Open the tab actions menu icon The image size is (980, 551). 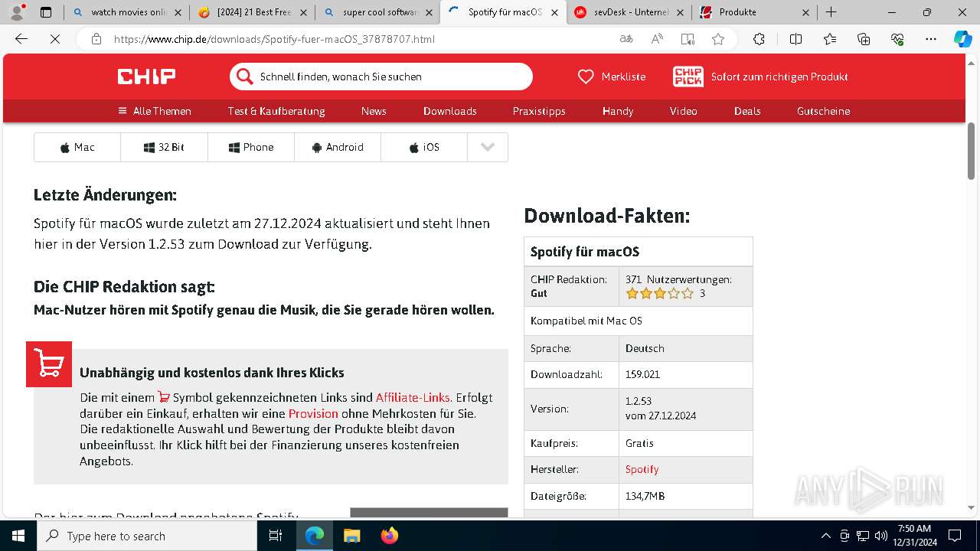pos(46,12)
